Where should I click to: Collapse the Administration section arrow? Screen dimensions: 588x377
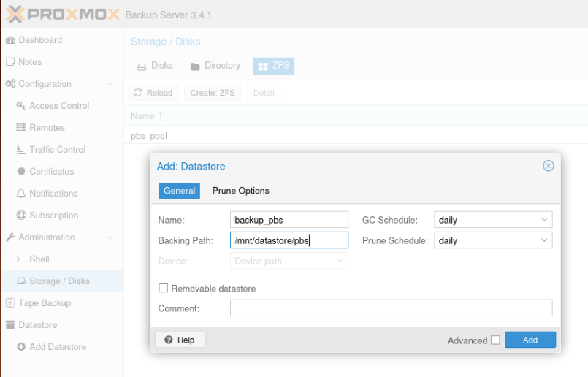(110, 237)
